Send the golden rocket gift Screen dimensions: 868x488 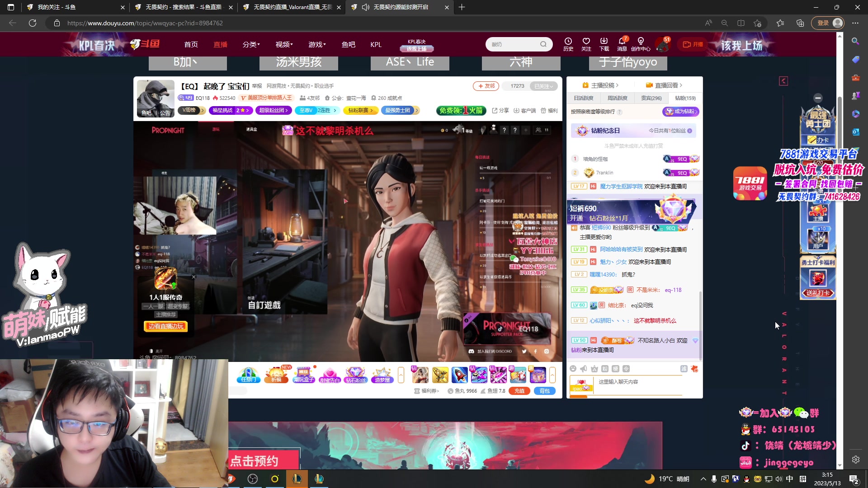click(440, 375)
